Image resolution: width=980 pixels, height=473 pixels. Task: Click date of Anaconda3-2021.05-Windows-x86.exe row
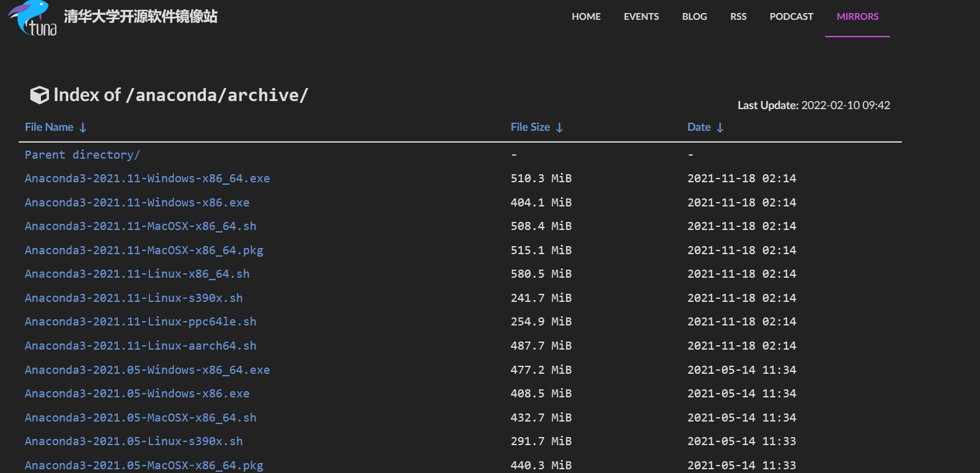tap(742, 394)
